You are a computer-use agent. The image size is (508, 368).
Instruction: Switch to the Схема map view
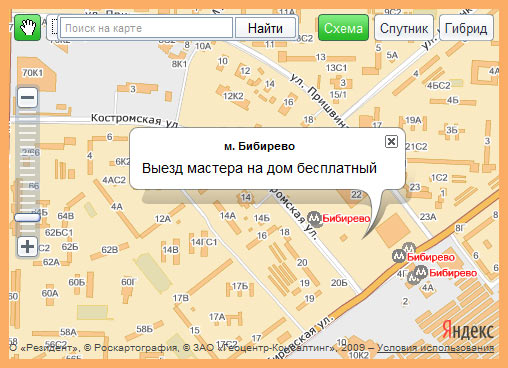pos(343,28)
